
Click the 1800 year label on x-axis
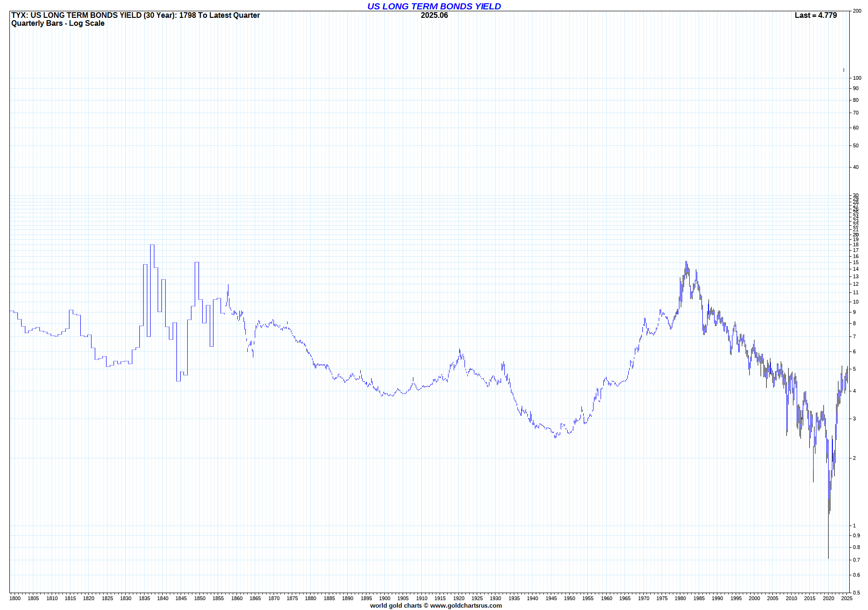pos(15,598)
